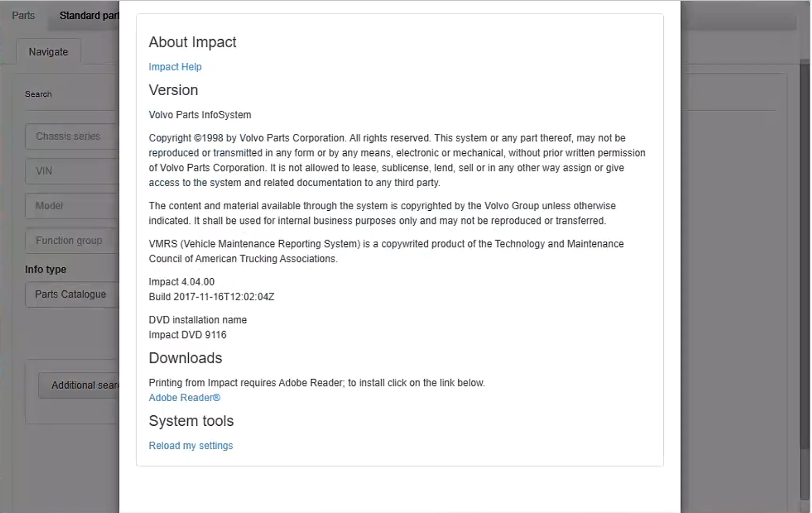This screenshot has width=812, height=513.
Task: Click the Chassis series field
Action: click(71, 136)
